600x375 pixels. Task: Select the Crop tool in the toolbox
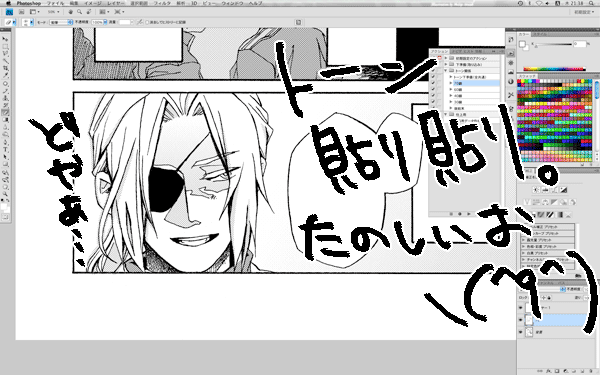(5, 68)
